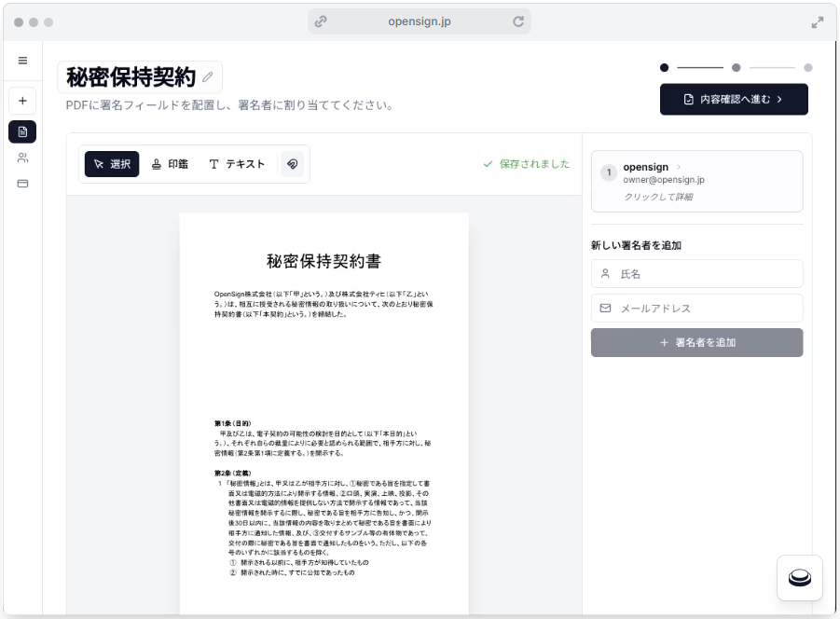Click the 秘密保持契約書 heading in the PDF
This screenshot has height=619, width=840.
[x=324, y=261]
